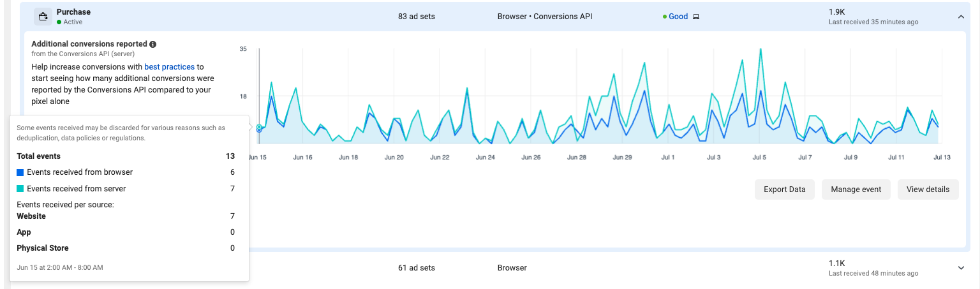Image resolution: width=980 pixels, height=289 pixels.
Task: Click the Purchase shopping bag icon
Action: click(43, 17)
